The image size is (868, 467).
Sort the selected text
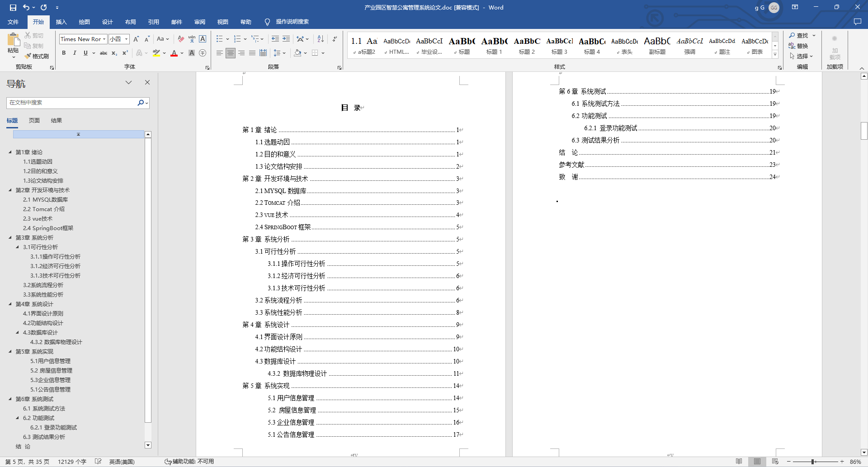tap(321, 39)
